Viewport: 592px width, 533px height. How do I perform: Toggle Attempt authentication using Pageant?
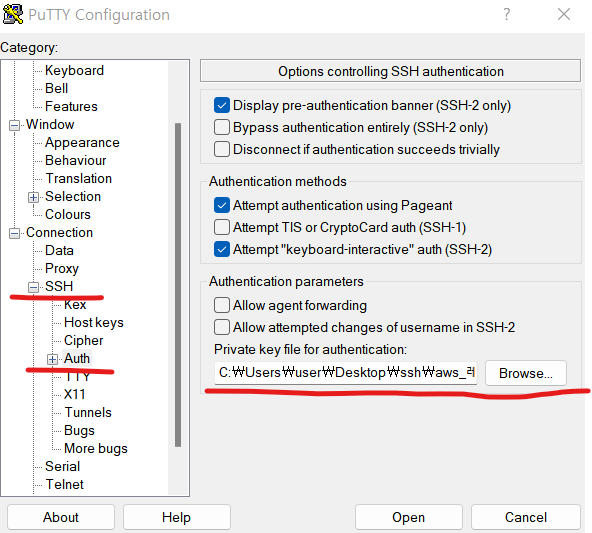pos(222,205)
